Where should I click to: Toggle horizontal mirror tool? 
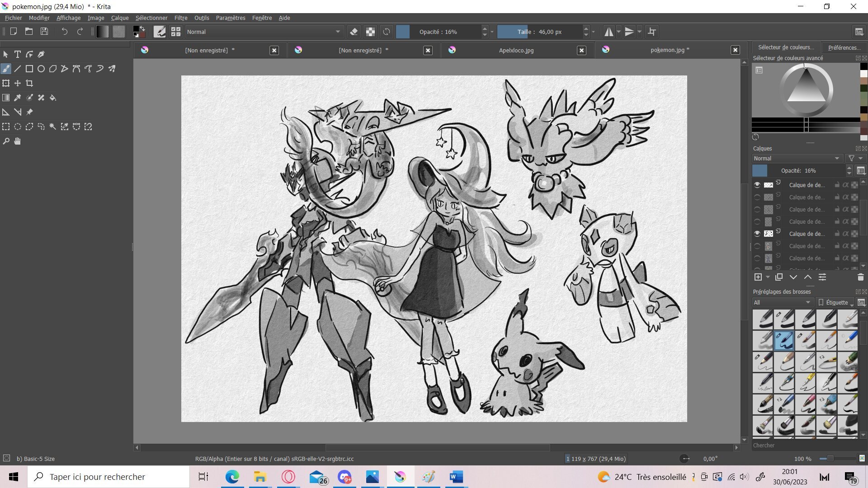point(609,32)
